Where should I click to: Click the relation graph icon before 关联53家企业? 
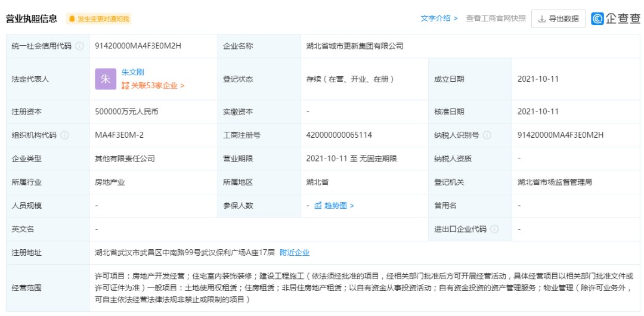[125, 86]
